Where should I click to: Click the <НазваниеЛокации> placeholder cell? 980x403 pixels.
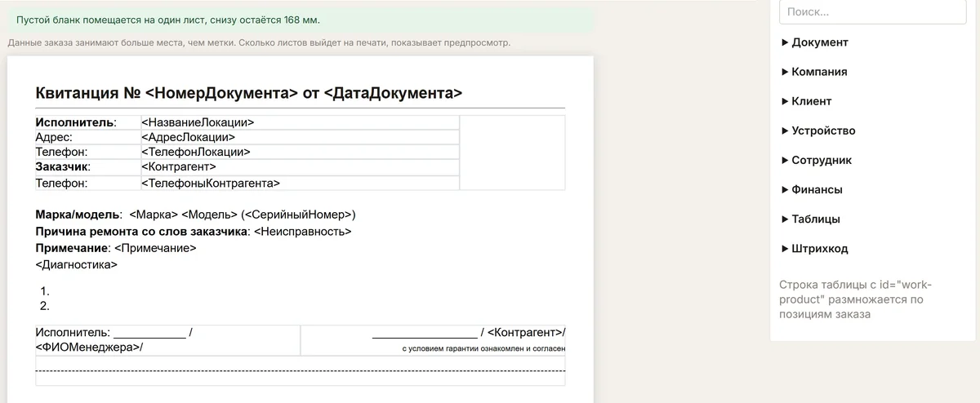click(300, 122)
